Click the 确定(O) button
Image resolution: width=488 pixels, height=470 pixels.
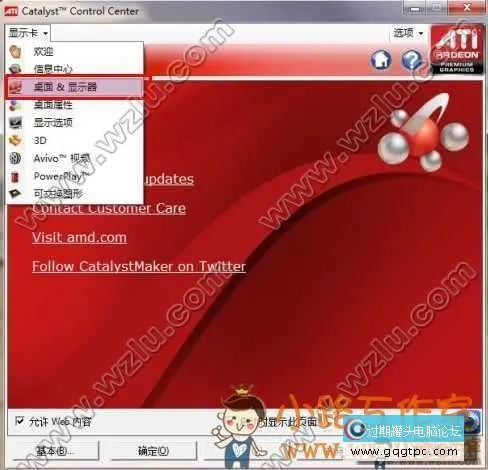click(153, 451)
